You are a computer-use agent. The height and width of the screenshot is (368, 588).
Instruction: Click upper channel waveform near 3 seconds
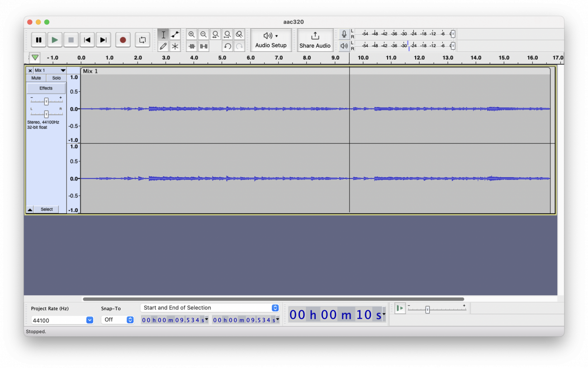(166, 109)
